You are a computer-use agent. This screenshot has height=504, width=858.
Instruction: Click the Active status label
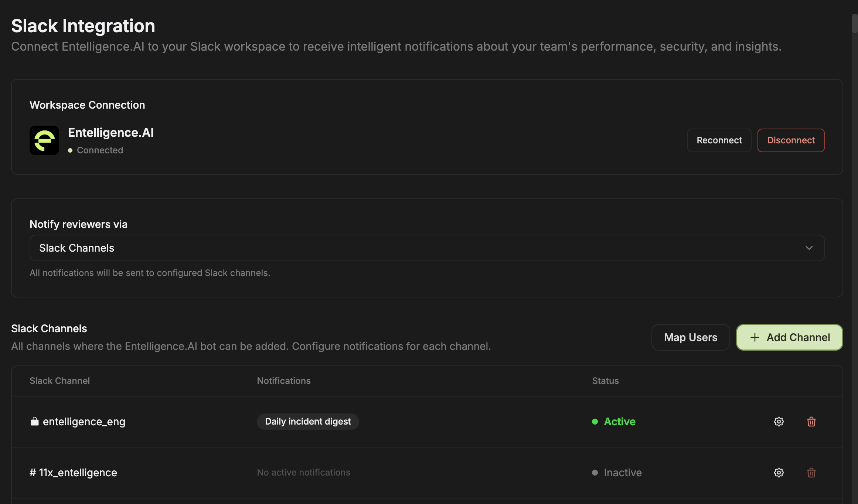[x=619, y=422]
